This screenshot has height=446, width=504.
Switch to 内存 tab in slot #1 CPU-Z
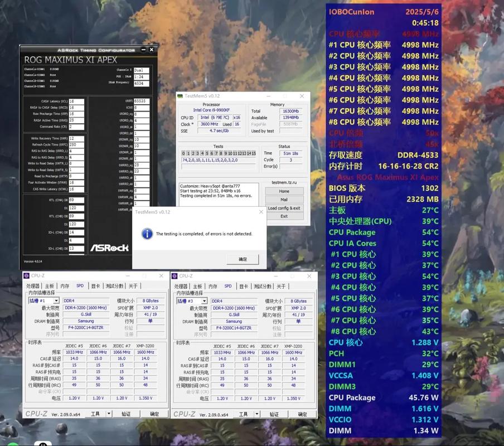pyautogui.click(x=65, y=286)
